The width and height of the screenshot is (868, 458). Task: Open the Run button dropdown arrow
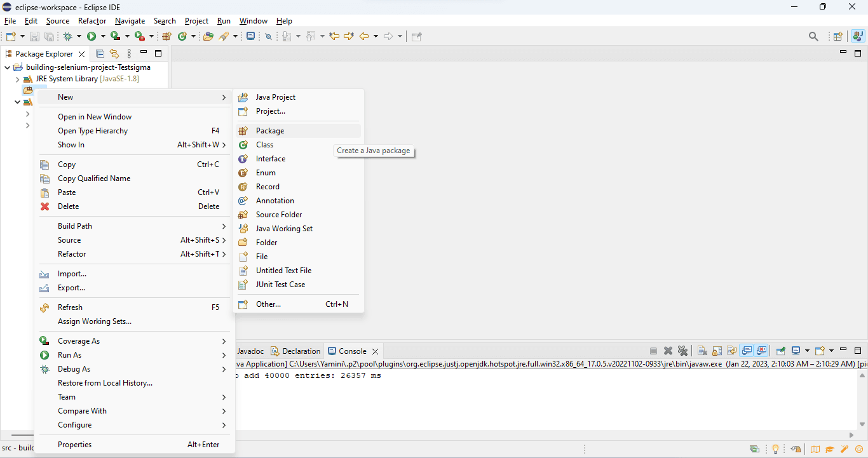pos(103,36)
